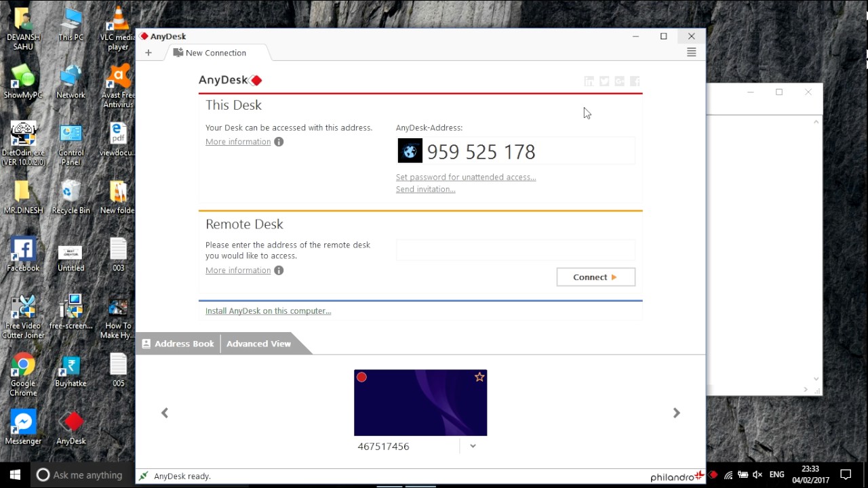Click 'Install AnyDesk on this computer...' link

pos(268,311)
